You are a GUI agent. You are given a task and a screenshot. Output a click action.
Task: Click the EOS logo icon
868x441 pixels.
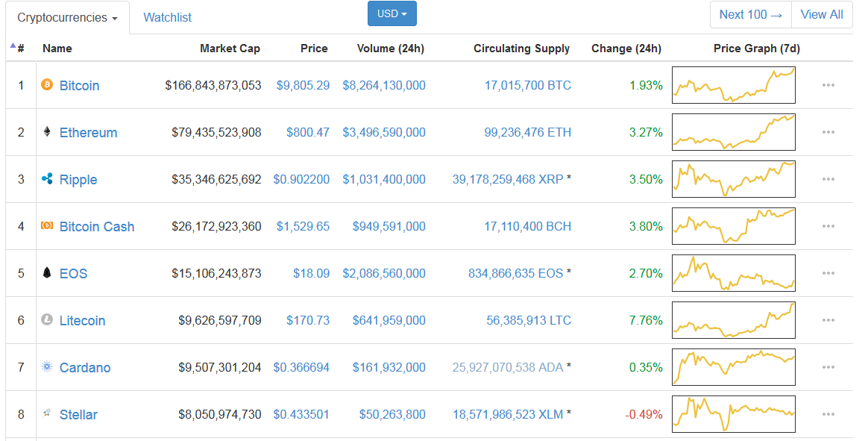coord(47,272)
